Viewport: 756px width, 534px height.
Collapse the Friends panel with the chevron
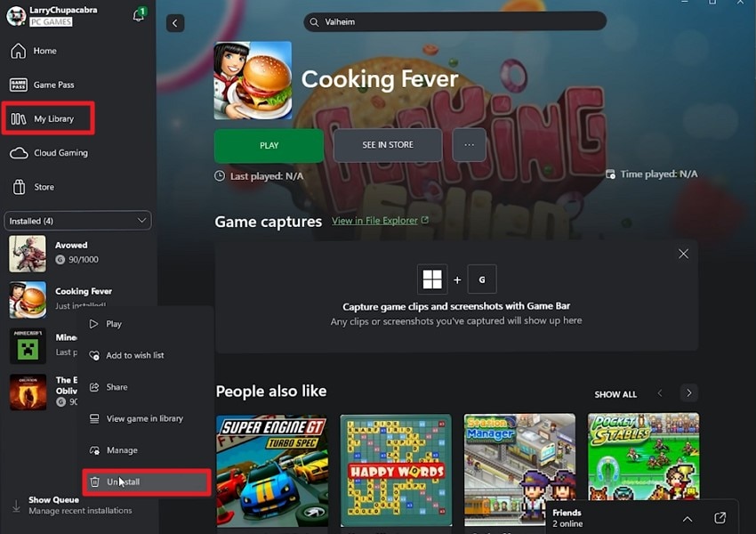(688, 518)
